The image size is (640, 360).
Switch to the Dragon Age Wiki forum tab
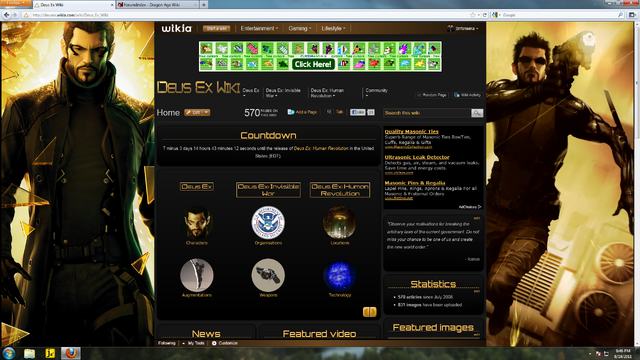click(x=156, y=4)
